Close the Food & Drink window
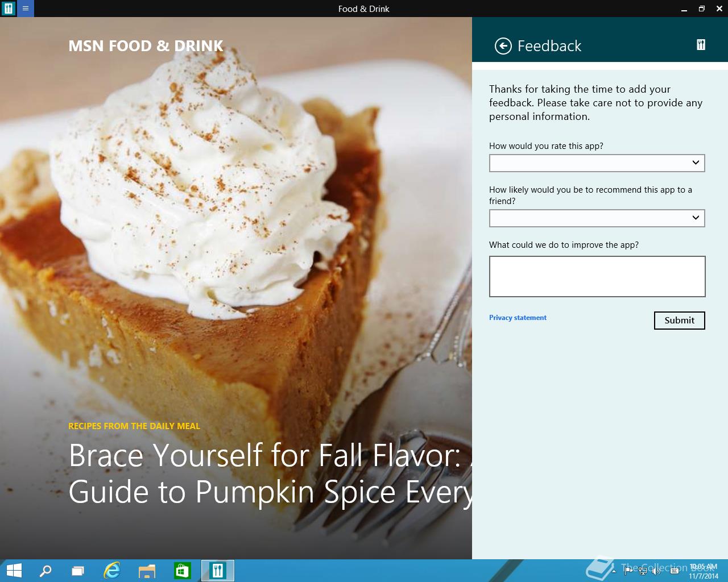 [719, 9]
